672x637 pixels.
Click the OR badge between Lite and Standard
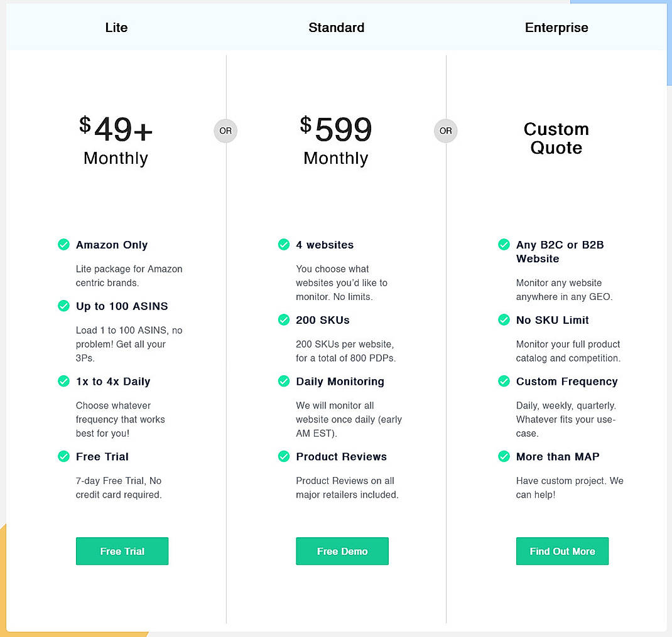pos(225,131)
